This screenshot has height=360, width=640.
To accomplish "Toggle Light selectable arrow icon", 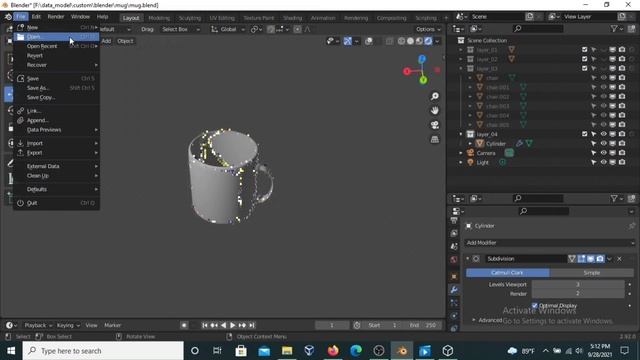I will 594,162.
